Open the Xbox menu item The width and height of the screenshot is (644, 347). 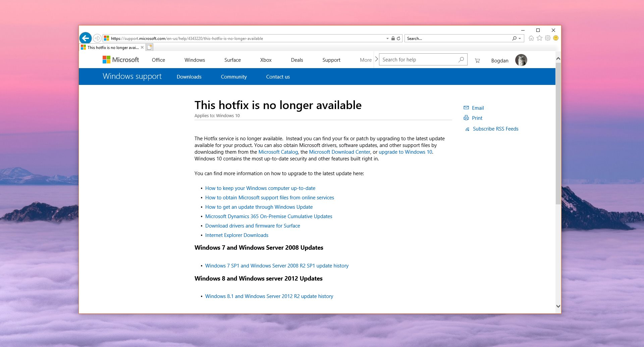(266, 60)
